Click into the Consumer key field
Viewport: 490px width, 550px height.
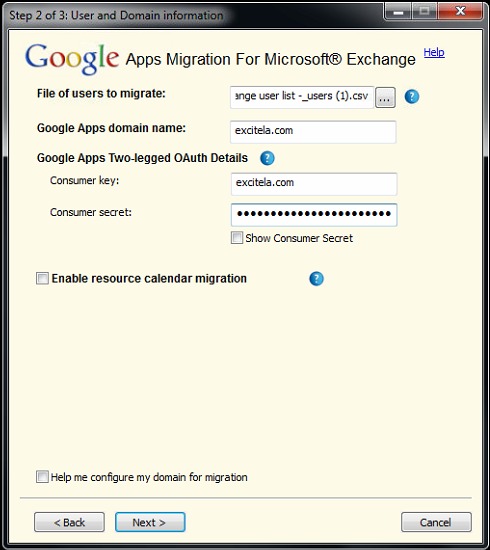coord(314,184)
